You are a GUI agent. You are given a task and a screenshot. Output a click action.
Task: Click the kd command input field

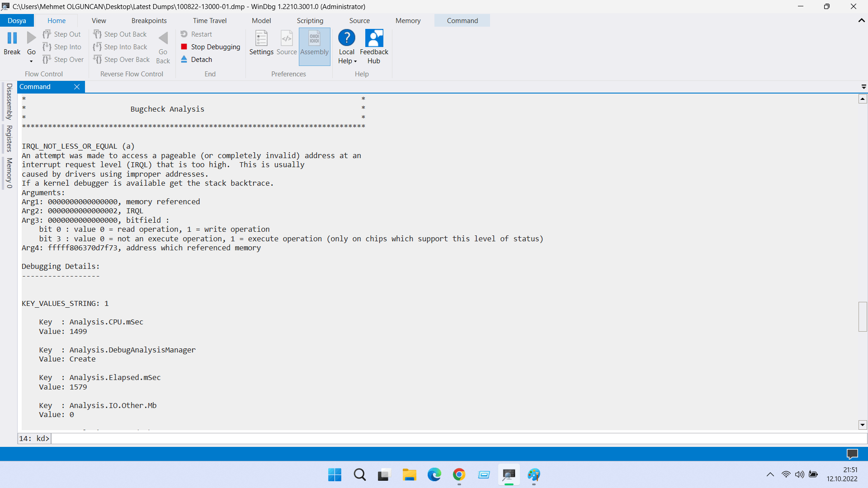click(452, 439)
